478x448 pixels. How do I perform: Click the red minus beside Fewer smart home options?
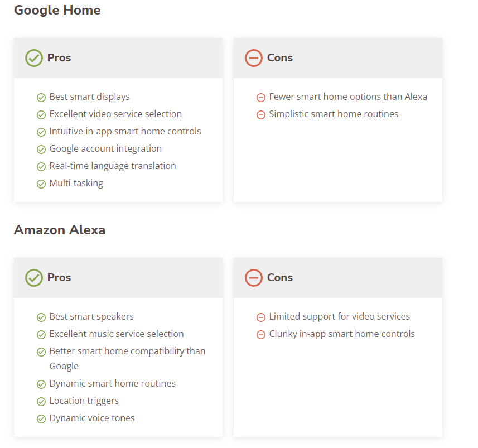(261, 98)
